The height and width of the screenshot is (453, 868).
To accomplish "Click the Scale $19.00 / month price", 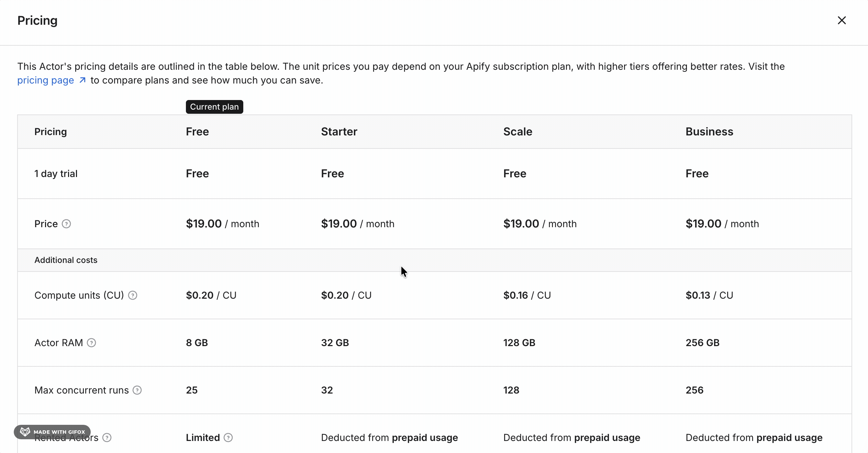I will click(540, 224).
